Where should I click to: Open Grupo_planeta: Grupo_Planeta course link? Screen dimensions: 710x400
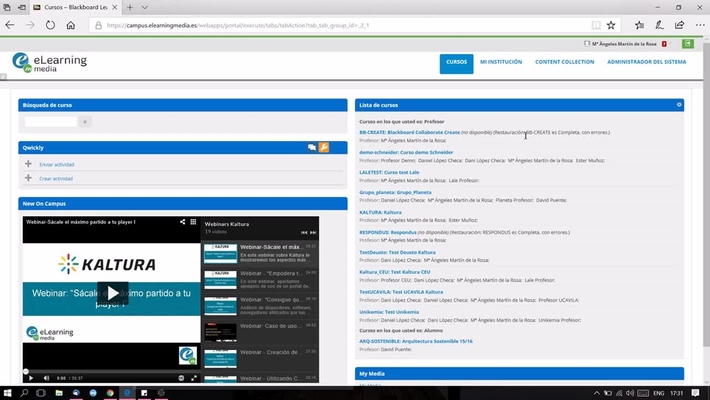click(395, 192)
